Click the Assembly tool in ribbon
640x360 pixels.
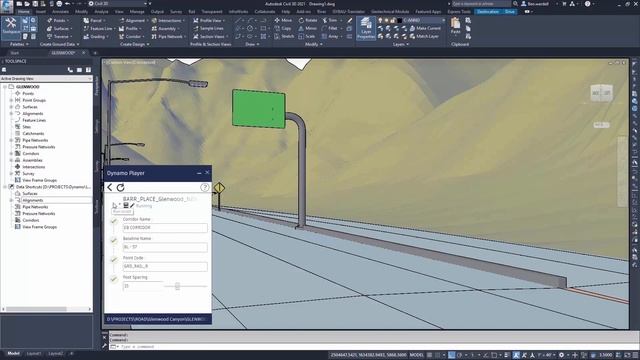165,29
